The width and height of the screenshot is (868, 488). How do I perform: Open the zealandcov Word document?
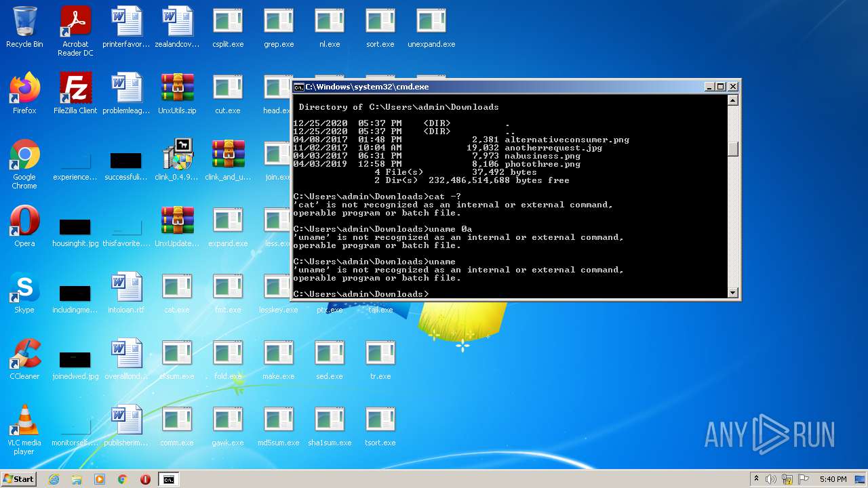177,27
